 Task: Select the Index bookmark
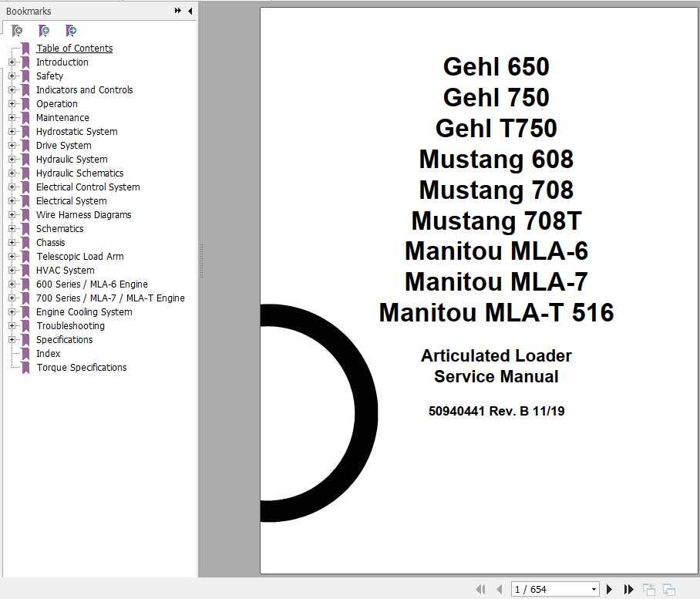49,354
